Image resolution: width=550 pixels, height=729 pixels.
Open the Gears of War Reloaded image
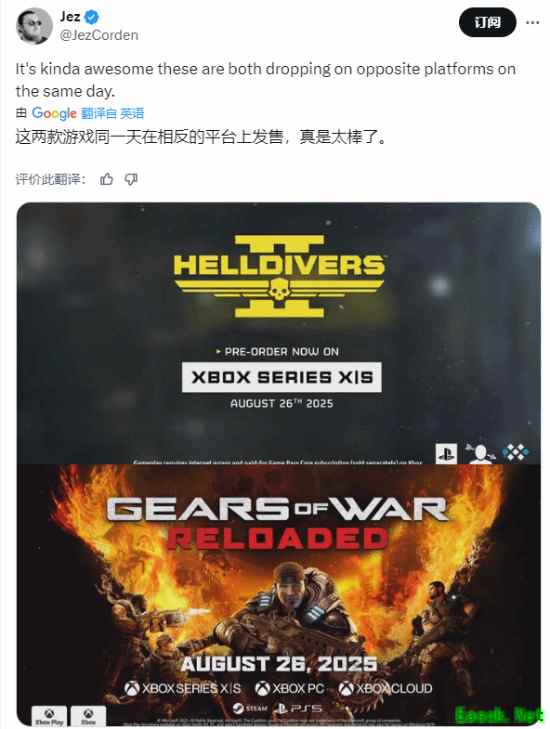[278, 595]
